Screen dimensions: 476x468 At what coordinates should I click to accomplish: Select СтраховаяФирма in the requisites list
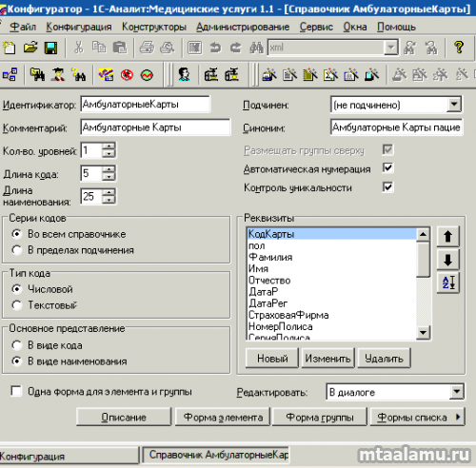tap(331, 315)
